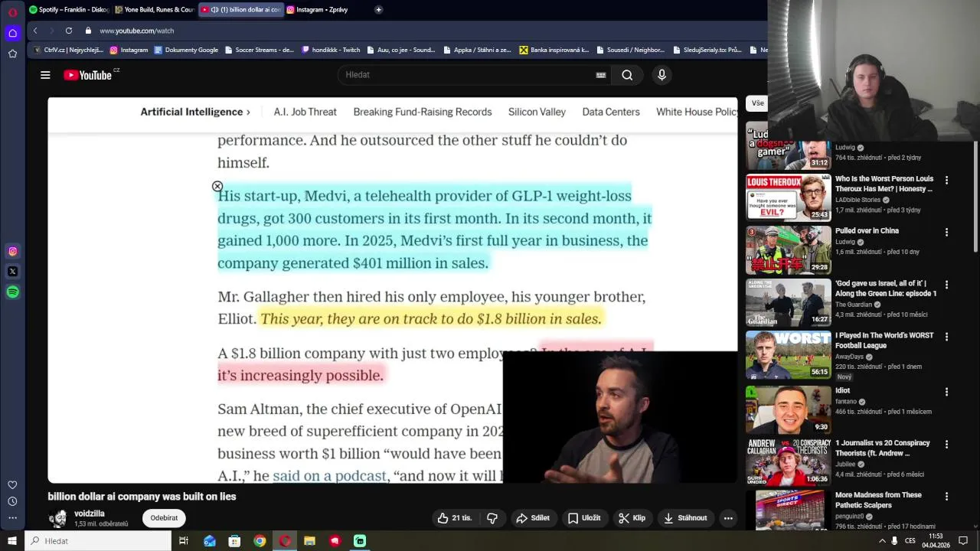Open Google Chrome from the taskbar
980x551 pixels.
click(260, 541)
